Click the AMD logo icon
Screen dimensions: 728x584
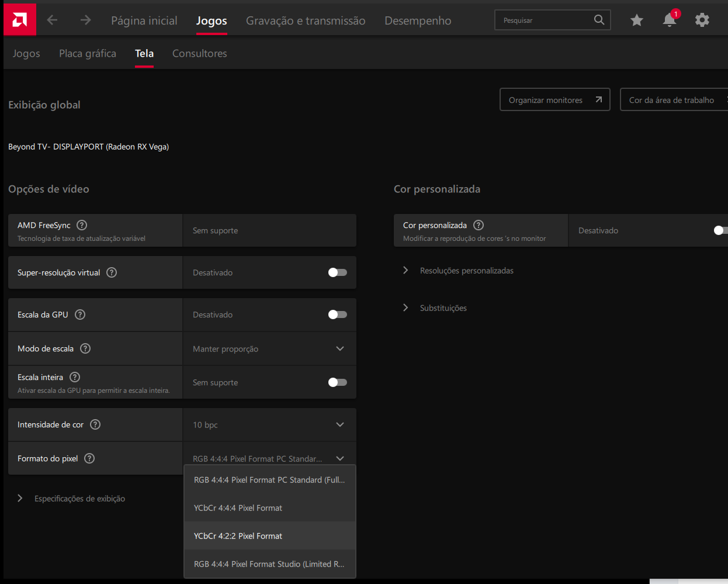pyautogui.click(x=19, y=20)
